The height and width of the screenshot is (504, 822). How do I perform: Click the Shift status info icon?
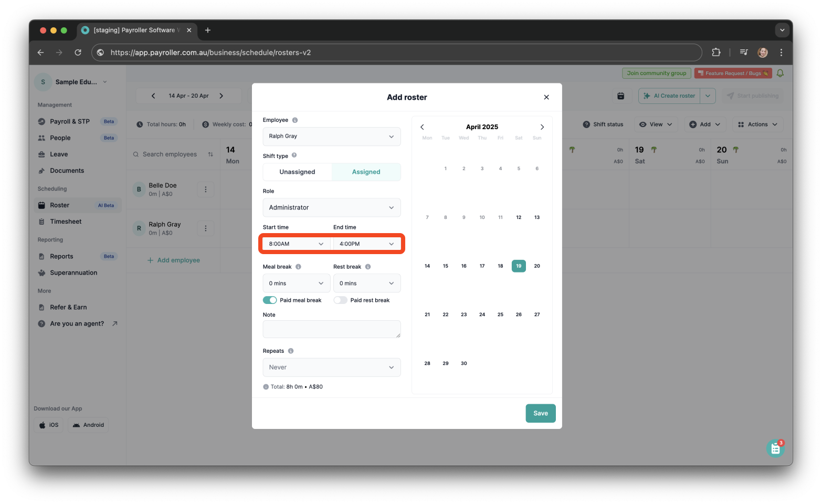[587, 124]
